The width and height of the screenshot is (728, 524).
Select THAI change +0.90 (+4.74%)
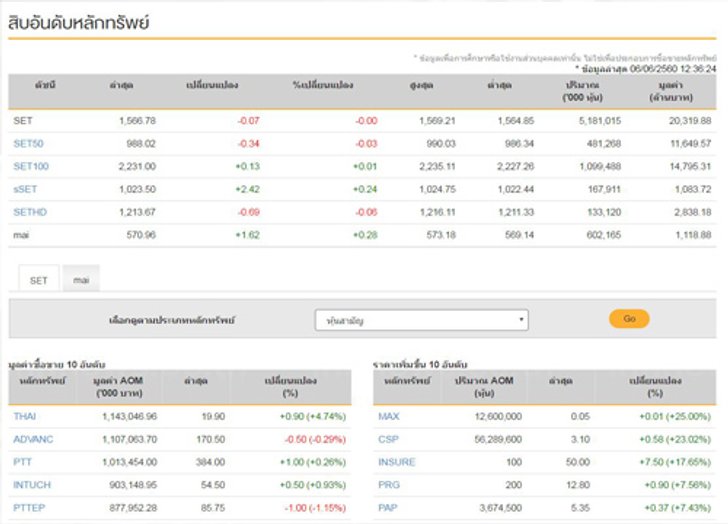(313, 416)
